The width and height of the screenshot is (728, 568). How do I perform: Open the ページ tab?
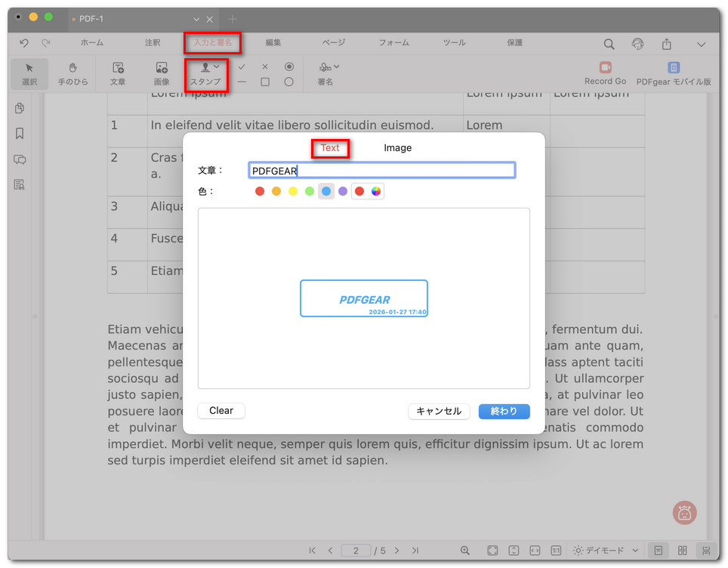(334, 43)
